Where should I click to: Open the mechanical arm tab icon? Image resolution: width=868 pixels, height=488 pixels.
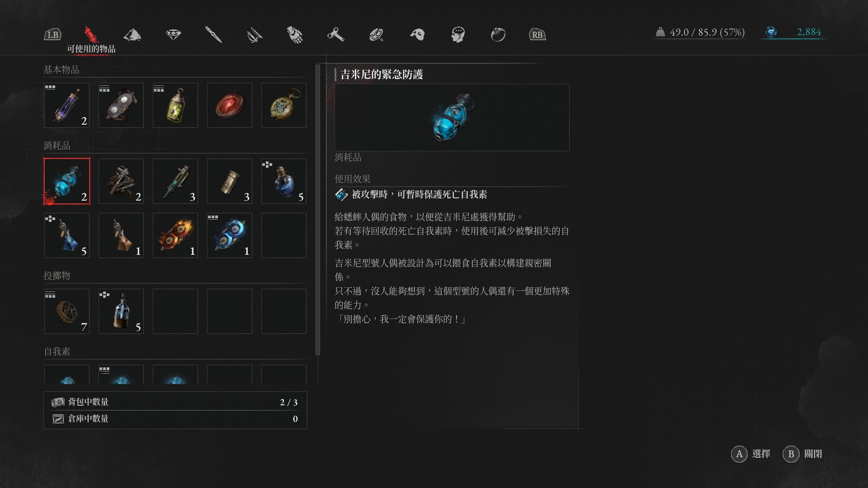click(295, 34)
